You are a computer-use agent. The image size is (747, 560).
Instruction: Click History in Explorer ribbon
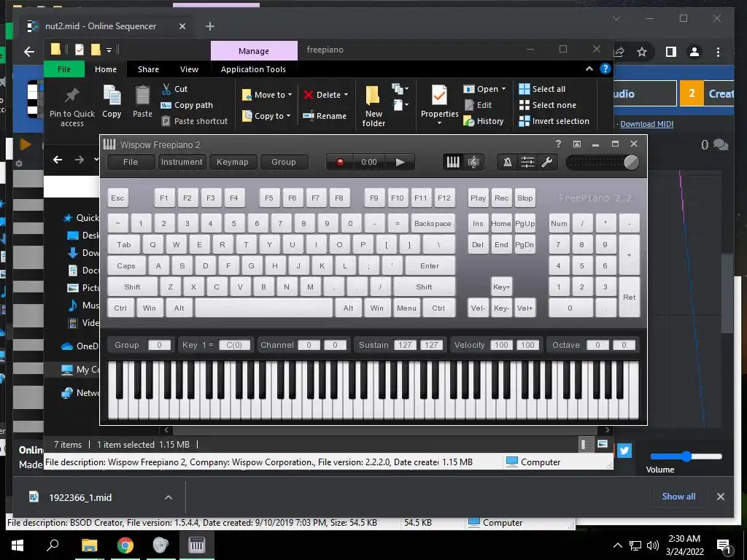[x=484, y=121]
